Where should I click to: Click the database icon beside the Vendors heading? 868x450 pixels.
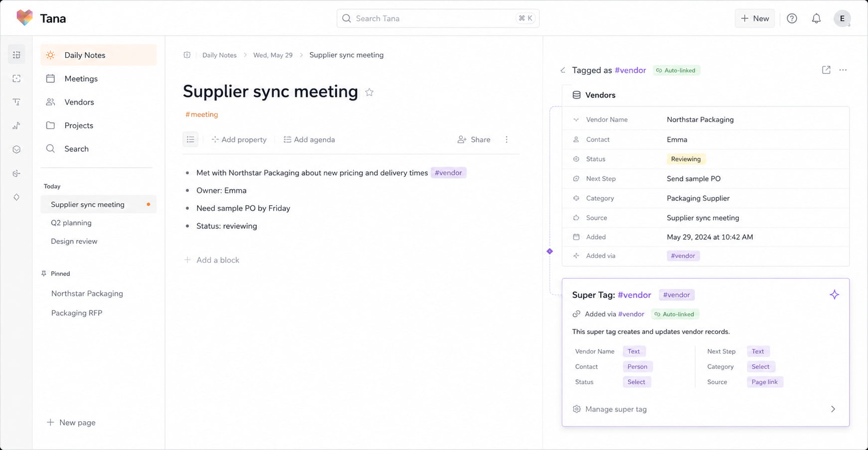pyautogui.click(x=576, y=95)
